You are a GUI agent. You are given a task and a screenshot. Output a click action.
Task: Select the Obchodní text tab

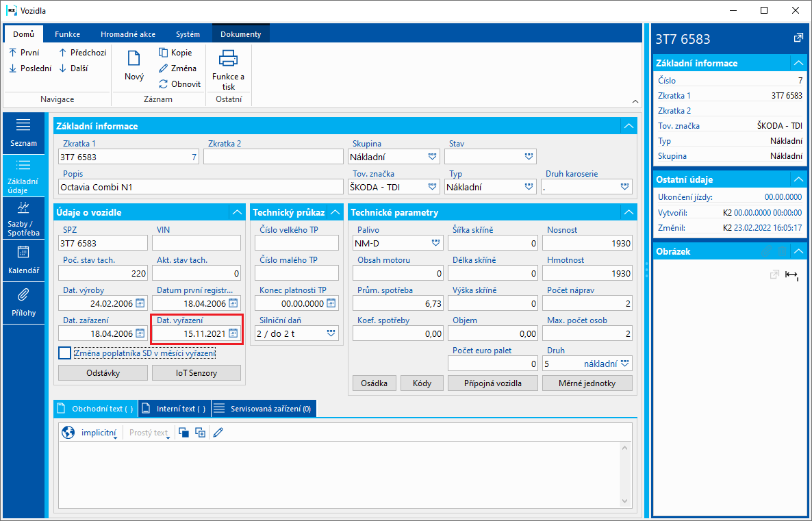pyautogui.click(x=96, y=409)
